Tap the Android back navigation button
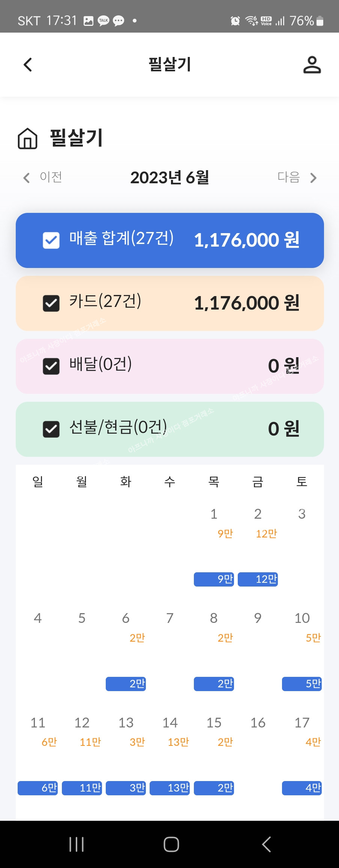339x868 pixels. point(266,844)
